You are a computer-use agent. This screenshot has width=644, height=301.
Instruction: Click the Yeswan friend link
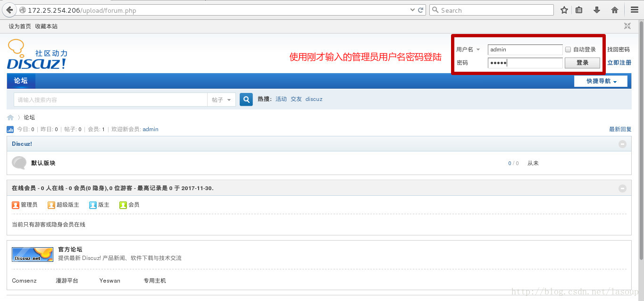(110, 281)
